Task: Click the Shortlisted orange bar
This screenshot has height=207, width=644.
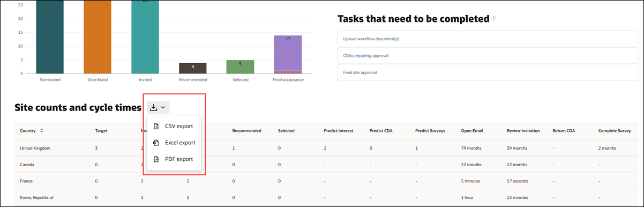Action: tap(98, 36)
